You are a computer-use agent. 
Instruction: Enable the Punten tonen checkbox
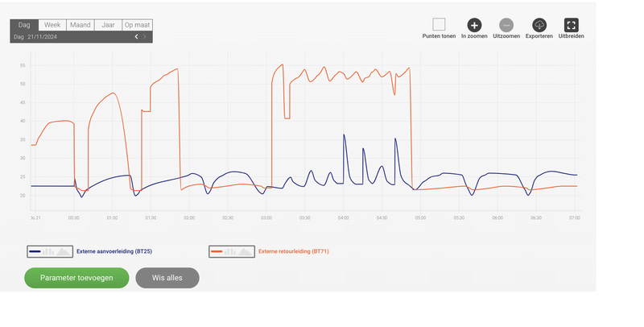439,25
